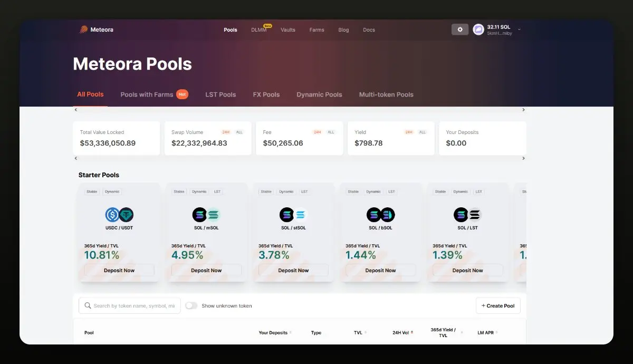Click the Stable tag on USDC / USDT card

(x=92, y=191)
